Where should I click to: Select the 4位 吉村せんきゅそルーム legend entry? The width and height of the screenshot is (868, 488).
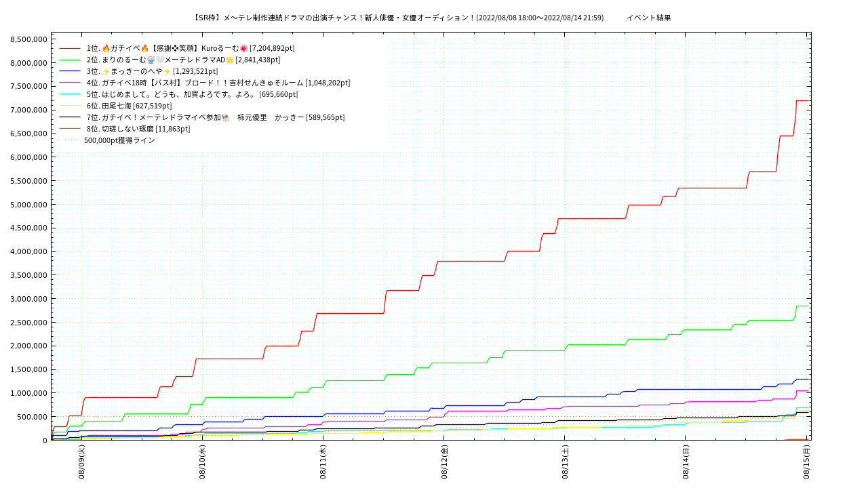(218, 83)
